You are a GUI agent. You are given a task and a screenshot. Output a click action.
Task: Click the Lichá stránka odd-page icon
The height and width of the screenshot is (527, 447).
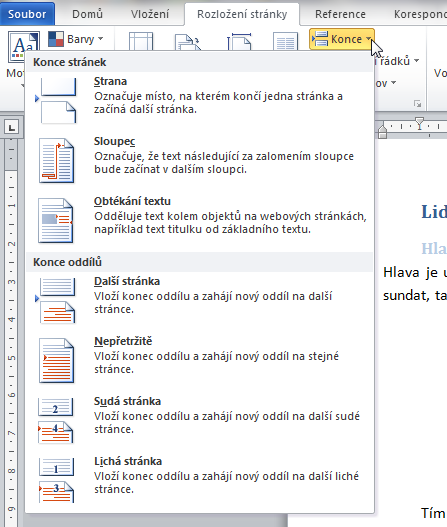point(56,480)
